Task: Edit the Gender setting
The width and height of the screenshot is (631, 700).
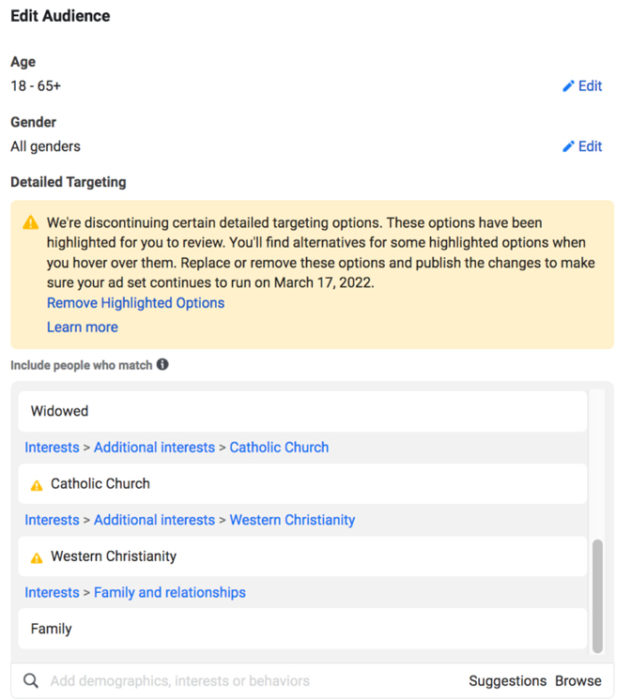Action: [582, 146]
